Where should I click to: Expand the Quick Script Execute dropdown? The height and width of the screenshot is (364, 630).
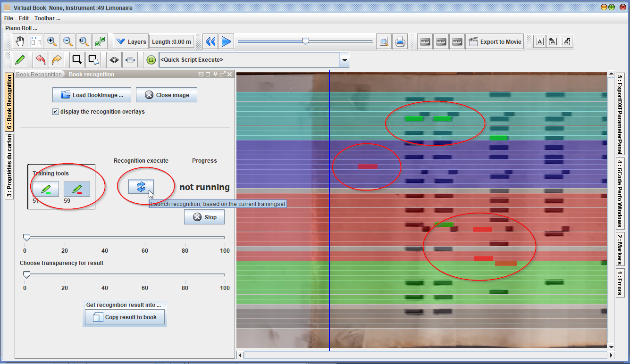[x=344, y=60]
